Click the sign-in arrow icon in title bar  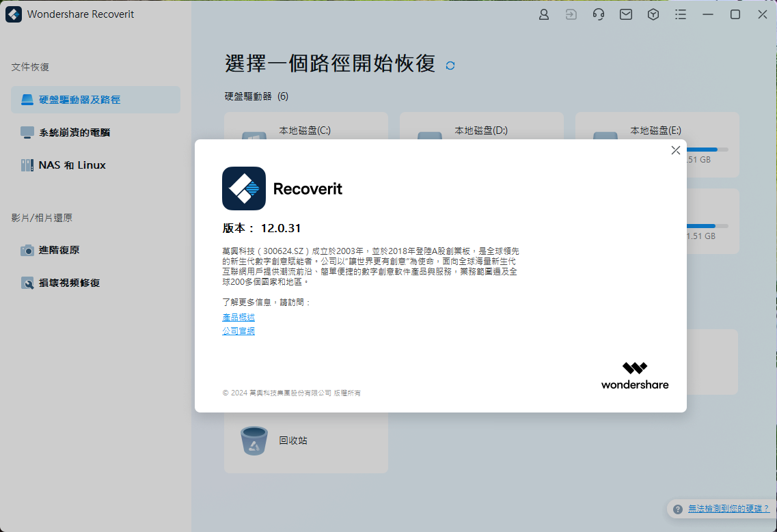pyautogui.click(x=571, y=14)
